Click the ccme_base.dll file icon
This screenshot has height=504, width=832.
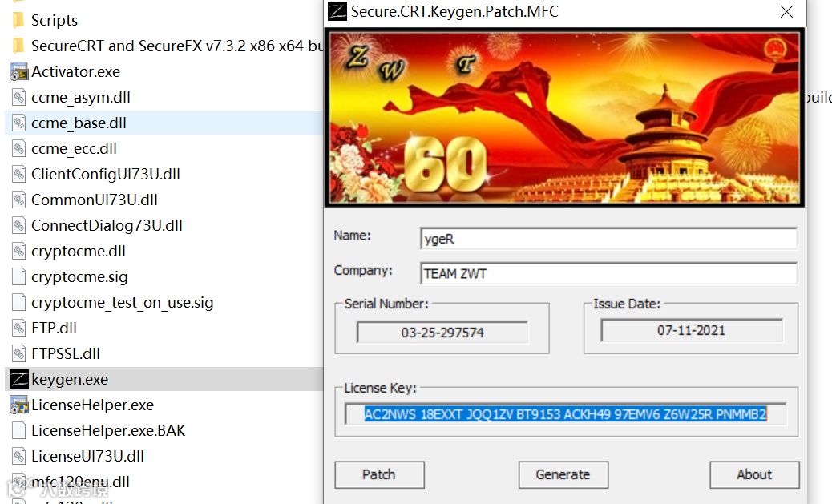pyautogui.click(x=18, y=123)
